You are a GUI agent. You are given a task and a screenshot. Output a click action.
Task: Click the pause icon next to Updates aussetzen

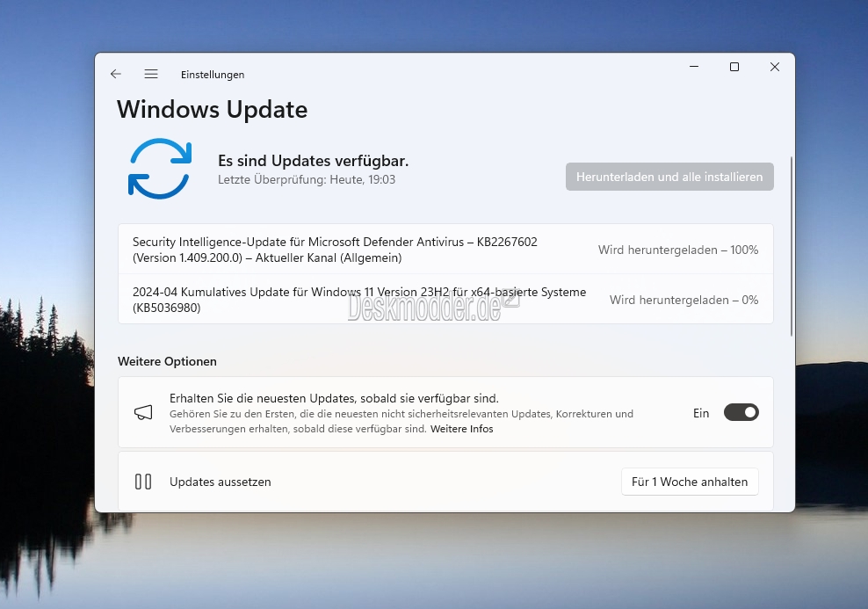point(143,482)
